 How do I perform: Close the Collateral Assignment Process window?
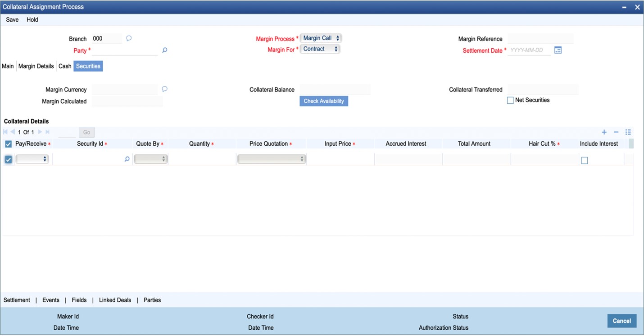coord(637,7)
